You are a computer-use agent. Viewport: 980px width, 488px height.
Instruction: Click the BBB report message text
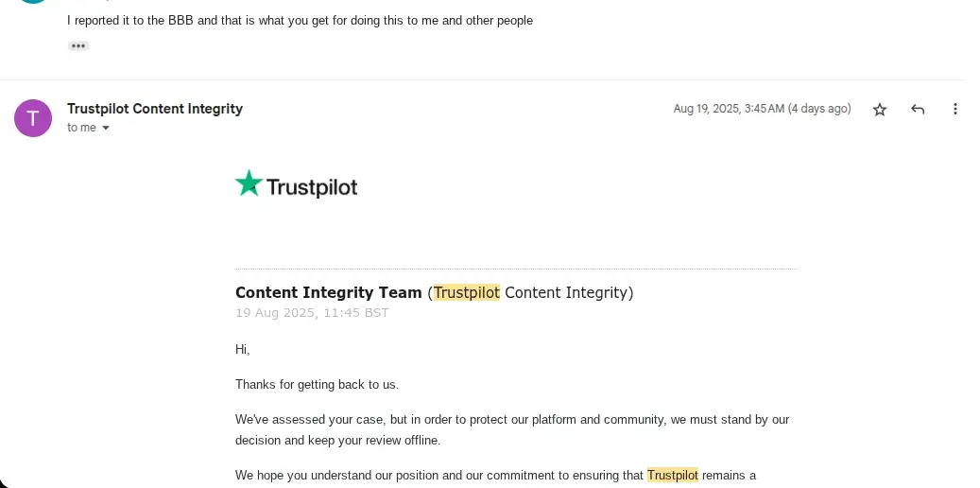point(301,20)
